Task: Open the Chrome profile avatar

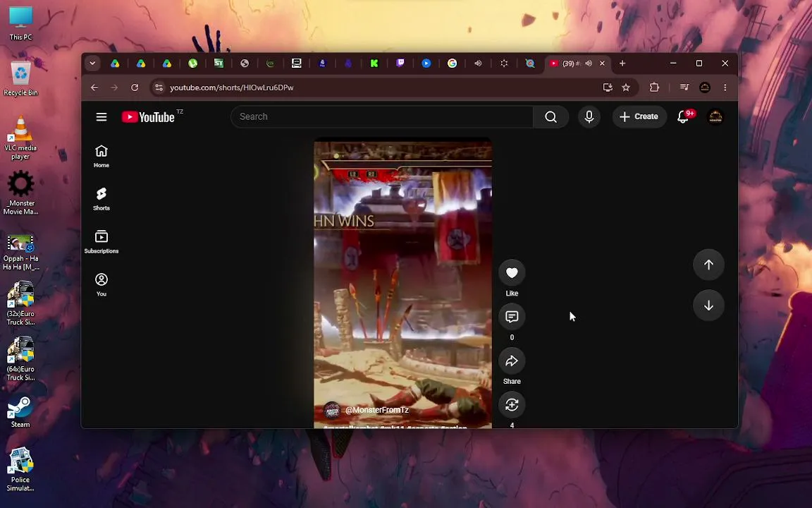Action: click(705, 87)
